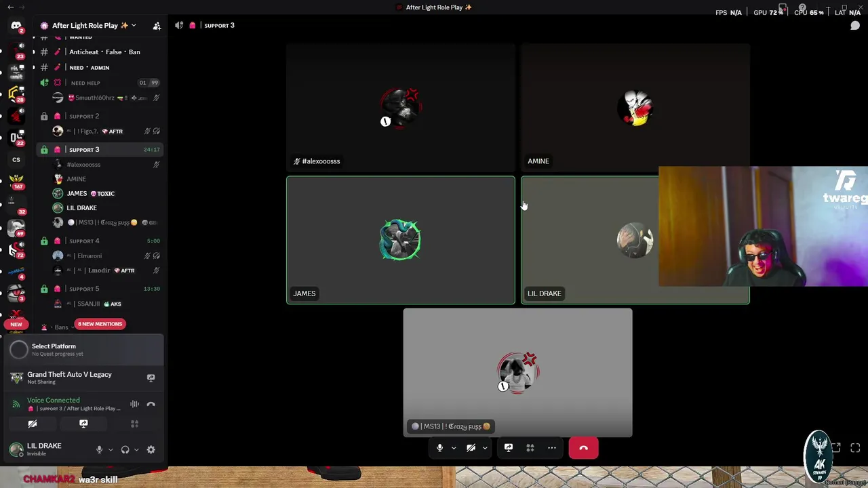Select SUPPORT 5 voice channel
The image size is (868, 488).
click(98, 289)
